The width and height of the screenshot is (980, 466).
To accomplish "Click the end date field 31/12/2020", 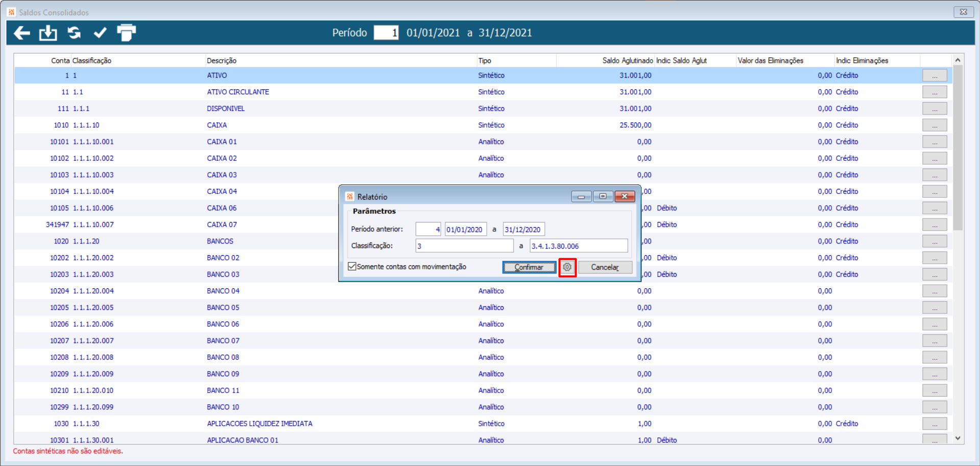I will [x=524, y=229].
